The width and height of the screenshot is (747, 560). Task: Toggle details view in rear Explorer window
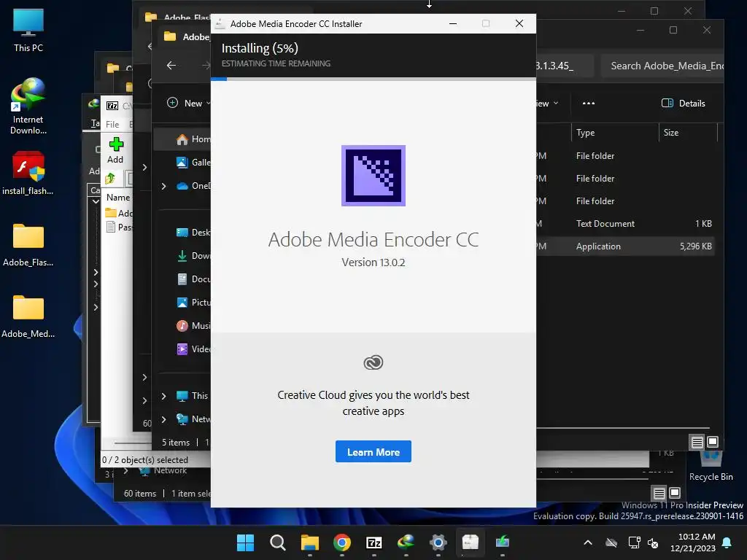(659, 493)
